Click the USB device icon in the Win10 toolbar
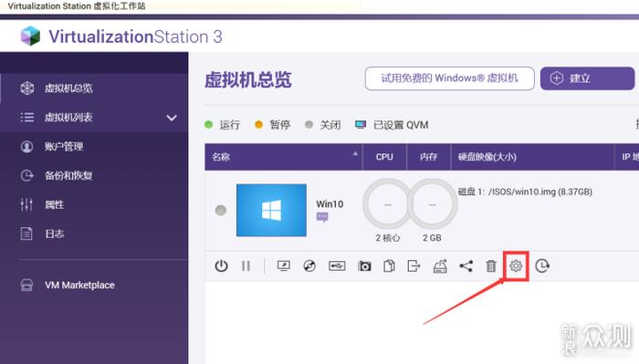639x364 pixels. [x=337, y=265]
